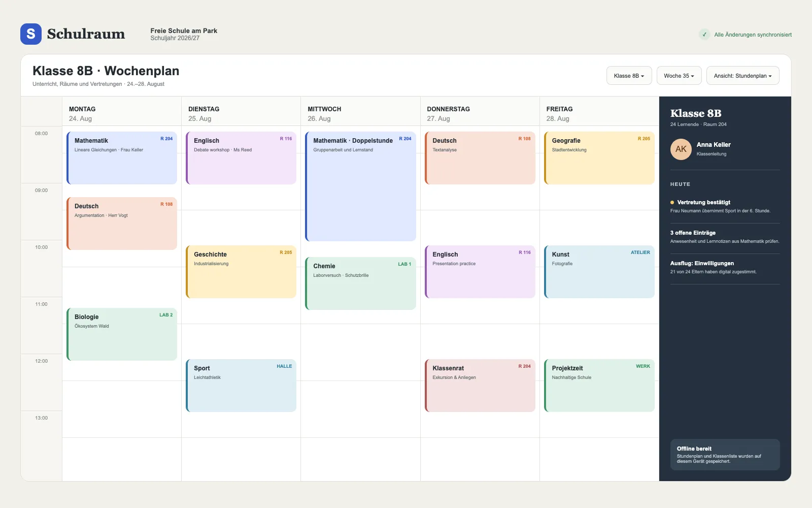Open the Geografie Stadtentwicklung lesson

(599, 158)
